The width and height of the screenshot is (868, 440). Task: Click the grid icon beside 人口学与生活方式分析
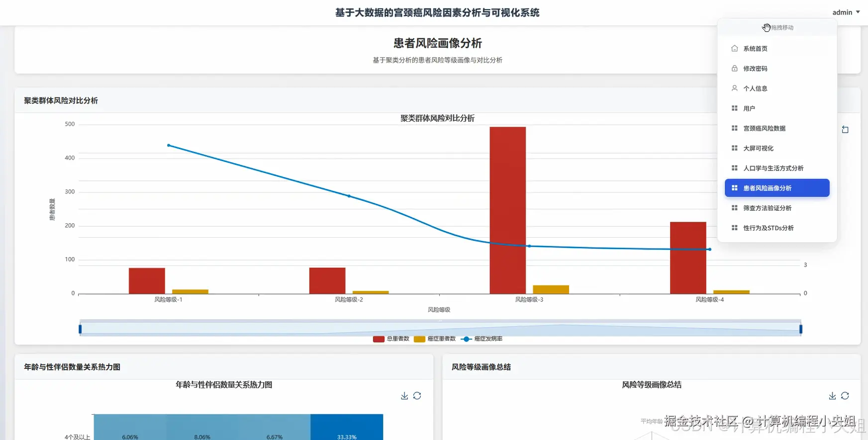(734, 168)
